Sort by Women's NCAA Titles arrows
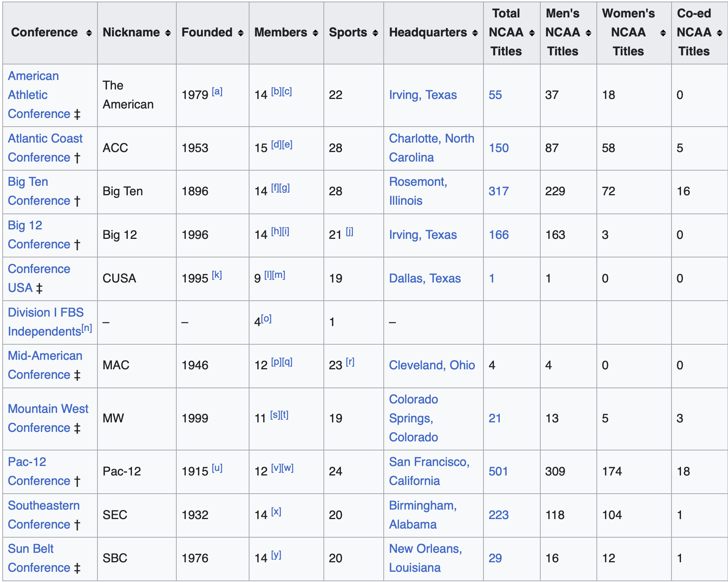The image size is (728, 582). click(x=663, y=33)
